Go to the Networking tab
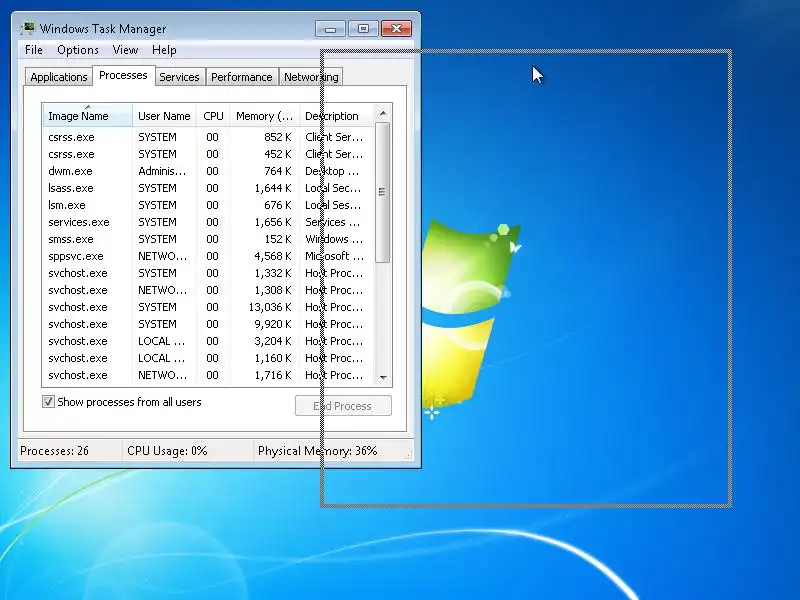800x600 pixels. coord(311,77)
